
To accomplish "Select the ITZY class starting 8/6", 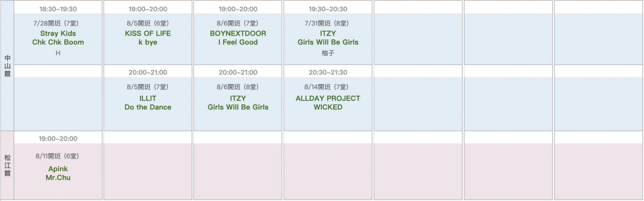I will (238, 103).
